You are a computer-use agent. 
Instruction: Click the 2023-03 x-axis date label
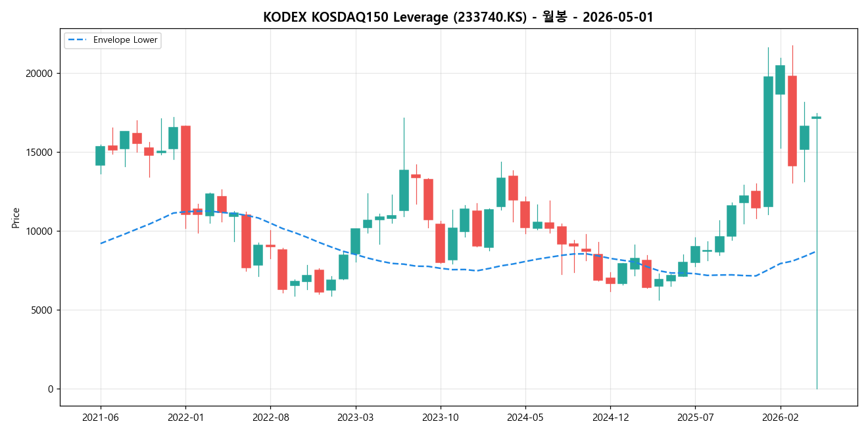pyautogui.click(x=356, y=417)
